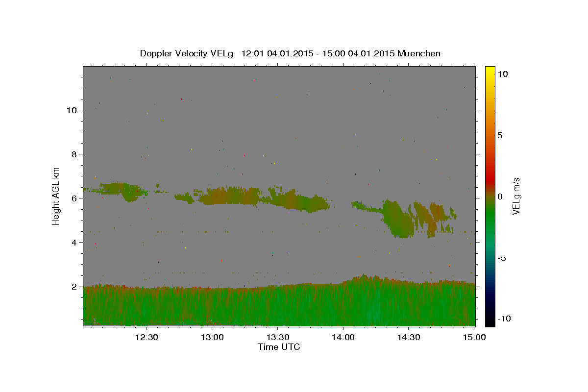The width and height of the screenshot is (588, 392).
Task: Click the "Muenchen" location label in the title
Action: (x=419, y=53)
